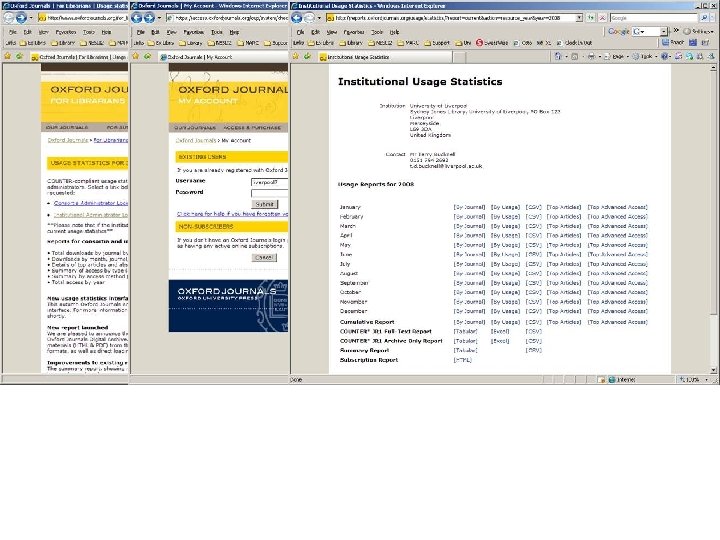Open search provider dropdown next to magnifier
Screen dimensions: 720x540
point(712,18)
